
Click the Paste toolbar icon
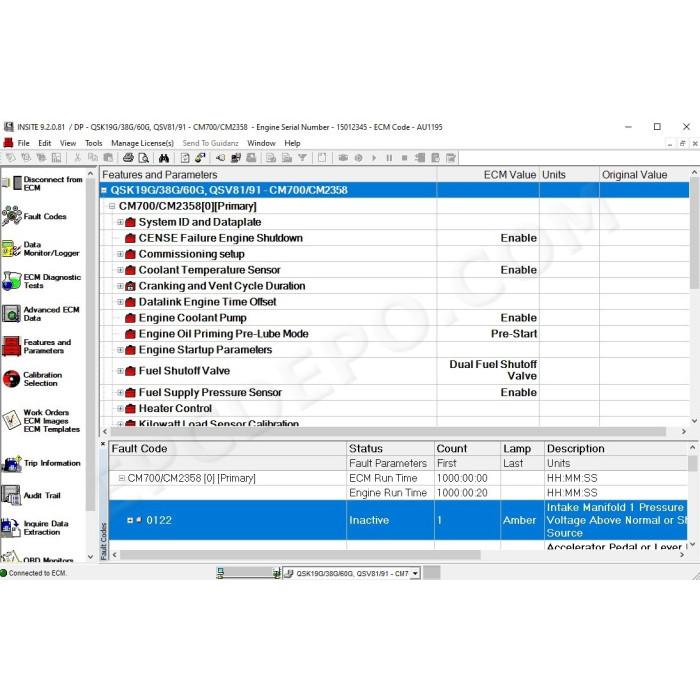coord(108,158)
